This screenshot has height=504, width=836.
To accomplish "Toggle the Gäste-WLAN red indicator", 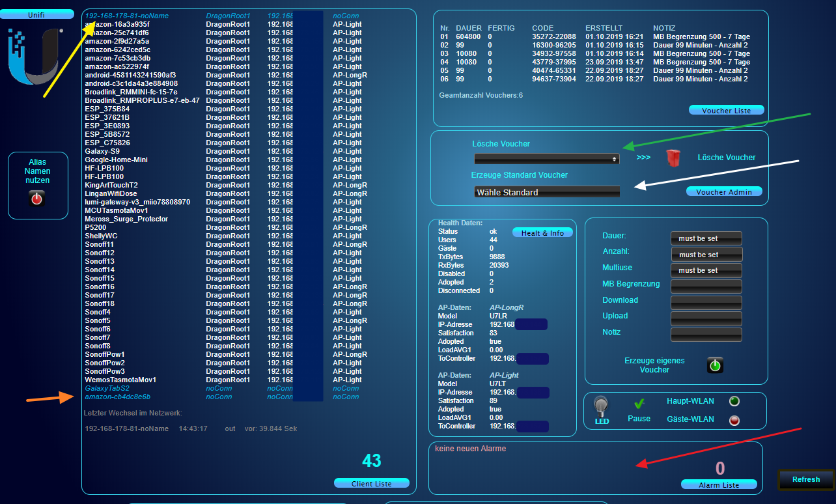I will coord(734,421).
